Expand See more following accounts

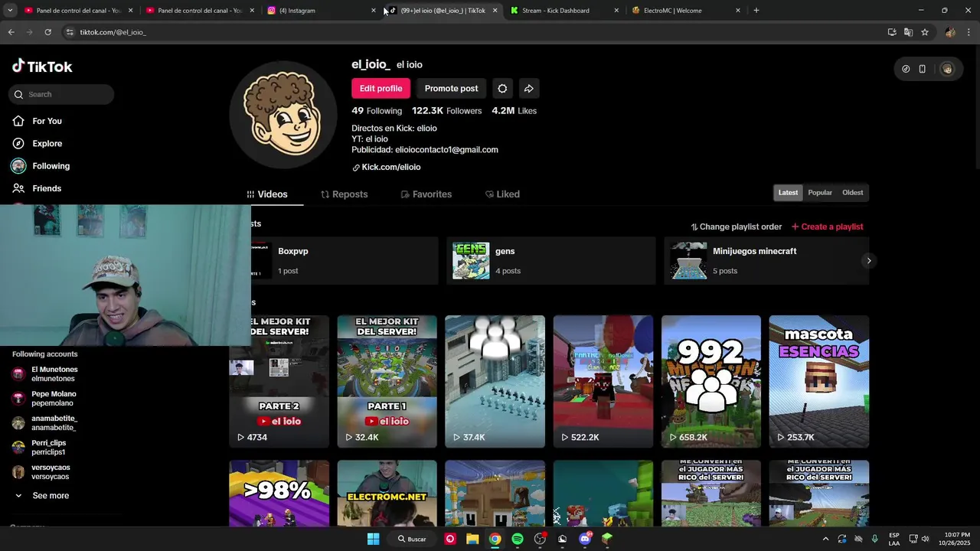(51, 496)
